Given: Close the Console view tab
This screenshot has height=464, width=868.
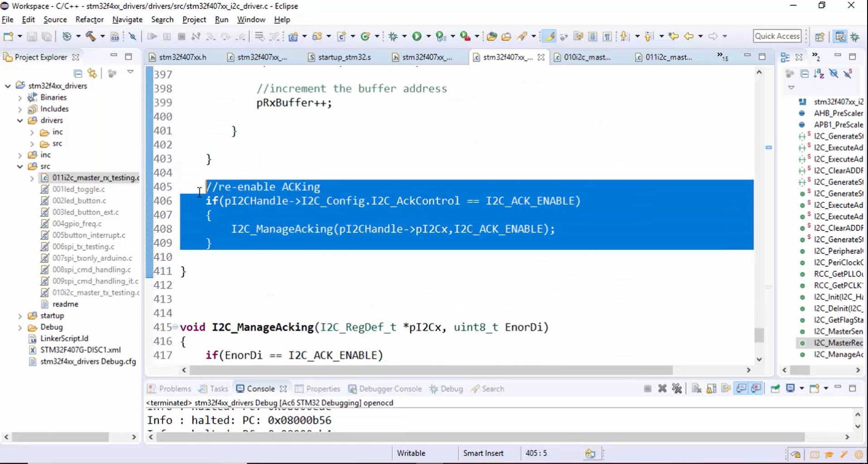Looking at the screenshot, I should [283, 389].
